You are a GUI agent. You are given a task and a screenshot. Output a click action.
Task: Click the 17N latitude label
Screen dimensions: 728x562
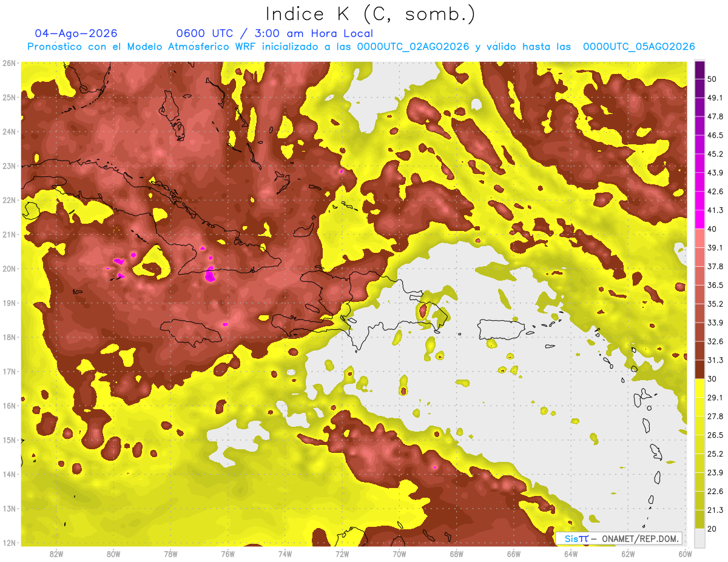9,371
